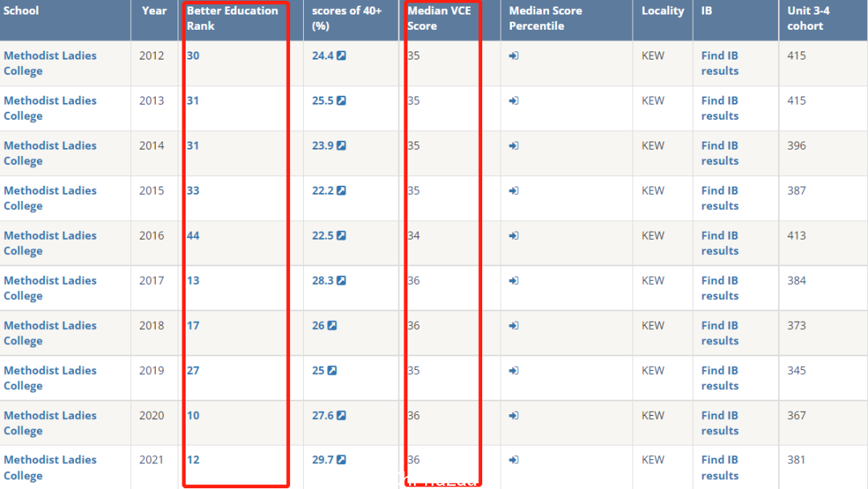The width and height of the screenshot is (868, 489).
Task: Sort by Median Score Percentile header
Action: [545, 18]
